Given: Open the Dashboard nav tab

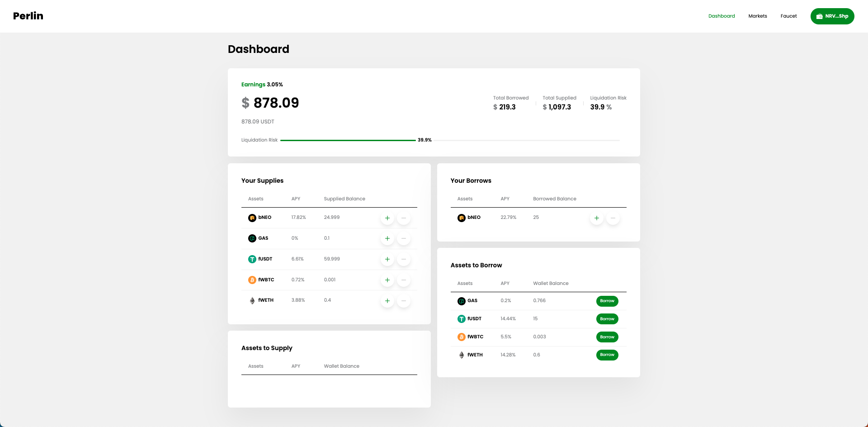Looking at the screenshot, I should [721, 16].
